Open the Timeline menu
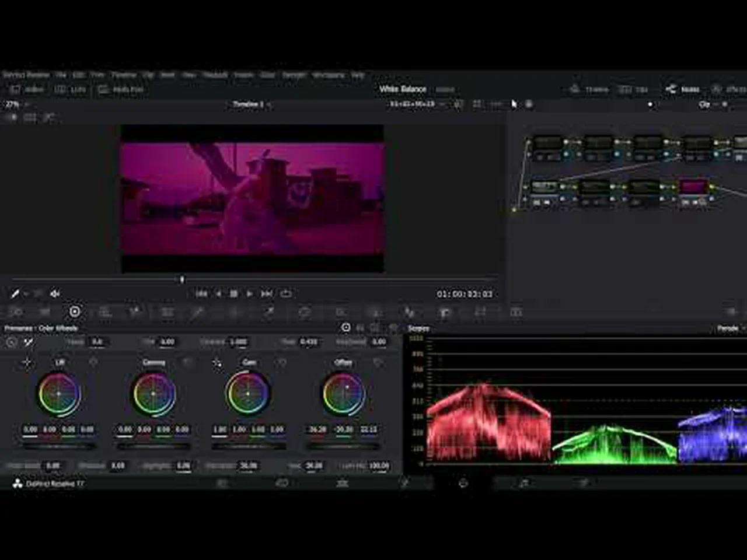 coord(124,75)
